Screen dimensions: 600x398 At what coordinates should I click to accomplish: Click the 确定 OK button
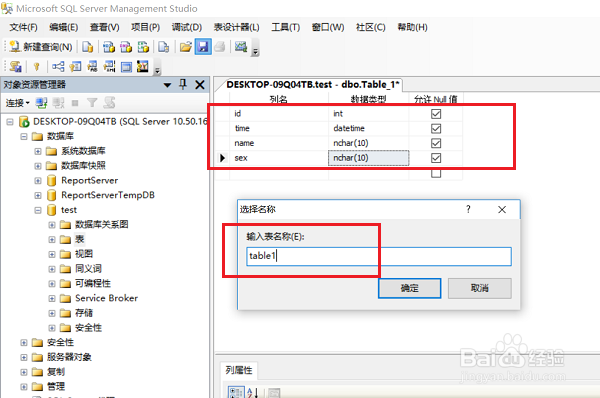coord(409,288)
